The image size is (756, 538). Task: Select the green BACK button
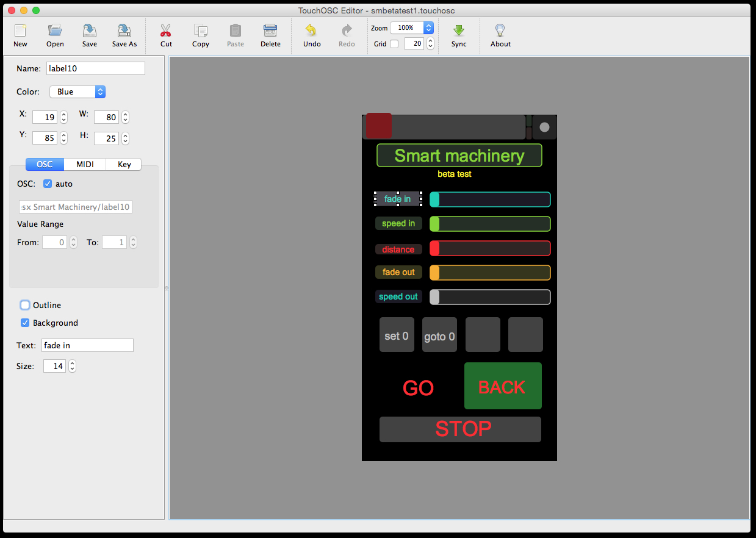[503, 386]
